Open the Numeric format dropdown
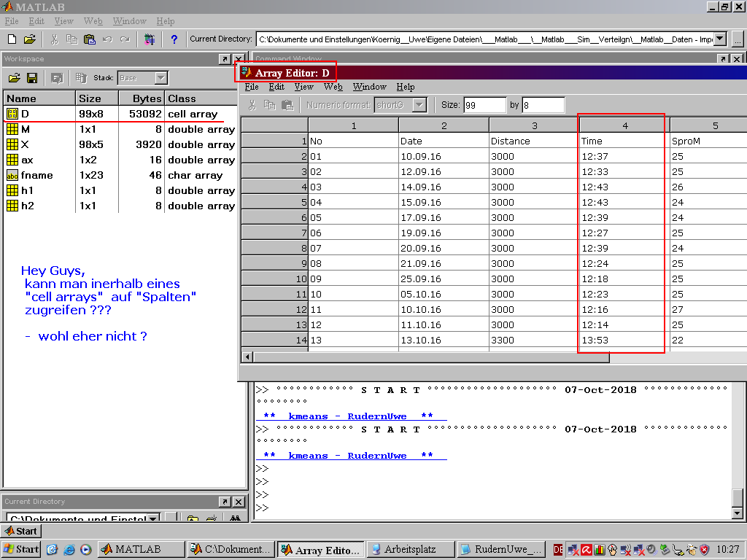747x560 pixels. coord(419,105)
